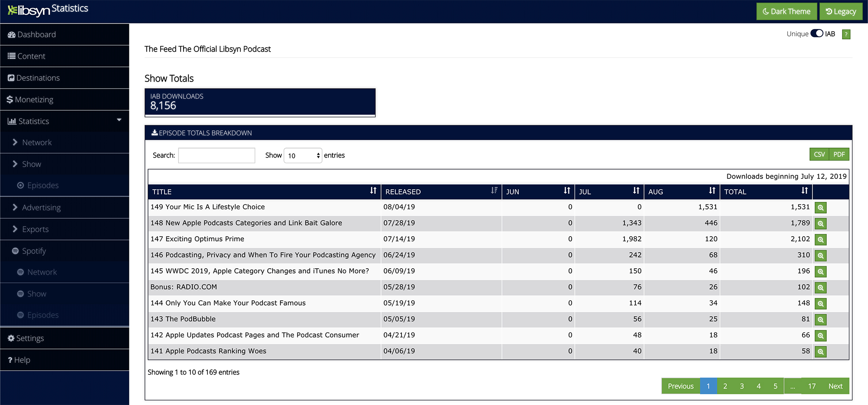This screenshot has width=868, height=405.
Task: Click the Monetizing dollar icon
Action: 10,99
